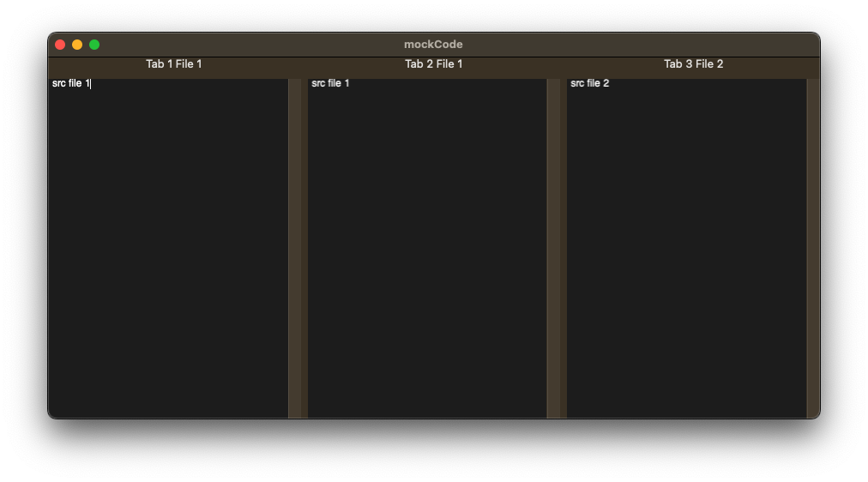Maximize mockCode using the green button
This screenshot has height=482, width=868.
94,45
